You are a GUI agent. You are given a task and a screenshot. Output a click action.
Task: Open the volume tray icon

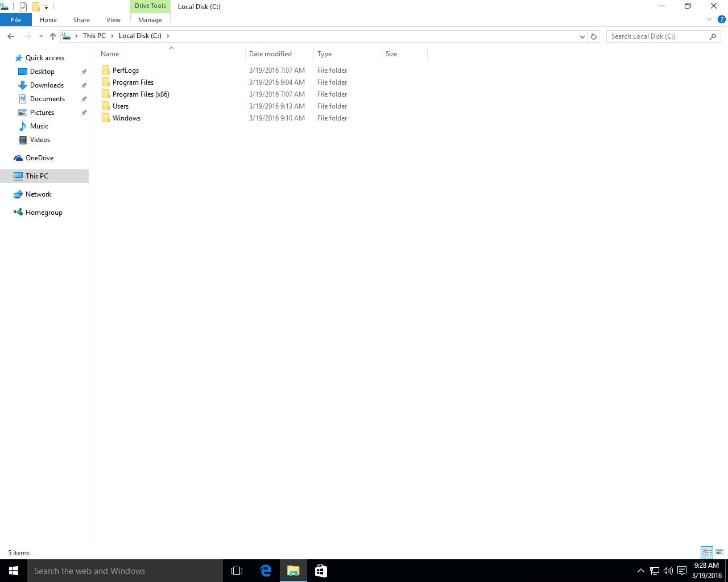668,571
